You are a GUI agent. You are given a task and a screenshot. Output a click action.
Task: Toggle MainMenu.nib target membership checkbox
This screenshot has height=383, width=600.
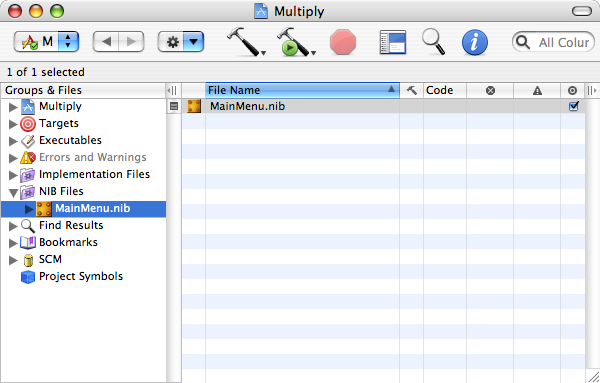[573, 106]
